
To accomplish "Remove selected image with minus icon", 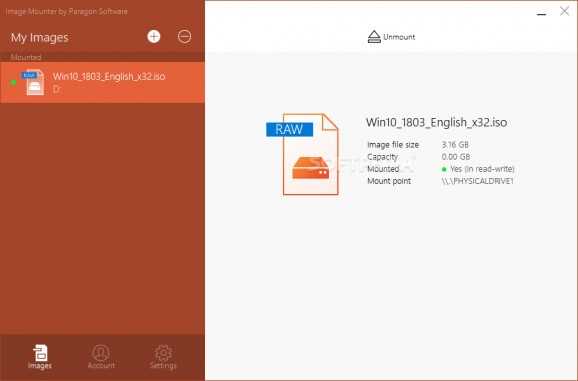I will click(x=184, y=36).
